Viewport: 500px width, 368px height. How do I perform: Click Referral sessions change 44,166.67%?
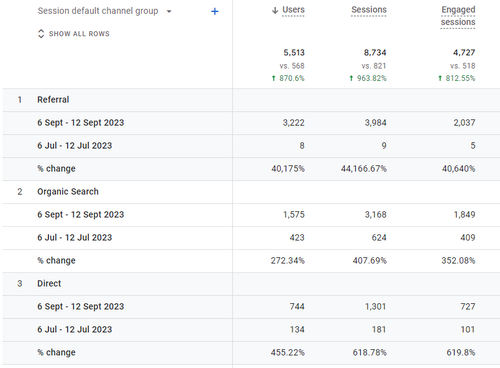tap(364, 169)
